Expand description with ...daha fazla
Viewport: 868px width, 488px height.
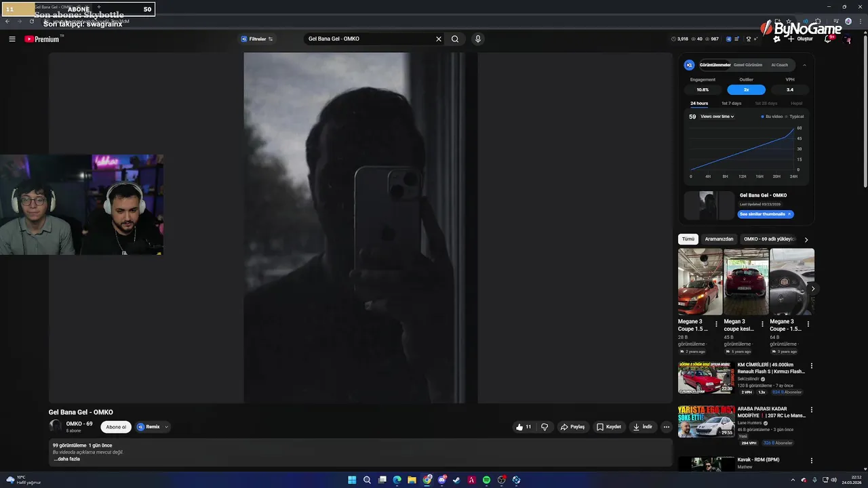click(x=67, y=459)
